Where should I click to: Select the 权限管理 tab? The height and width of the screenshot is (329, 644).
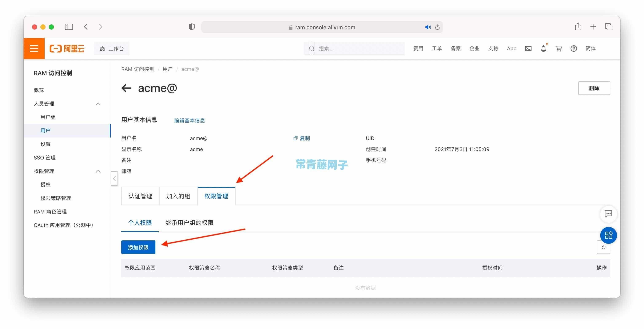(x=216, y=196)
